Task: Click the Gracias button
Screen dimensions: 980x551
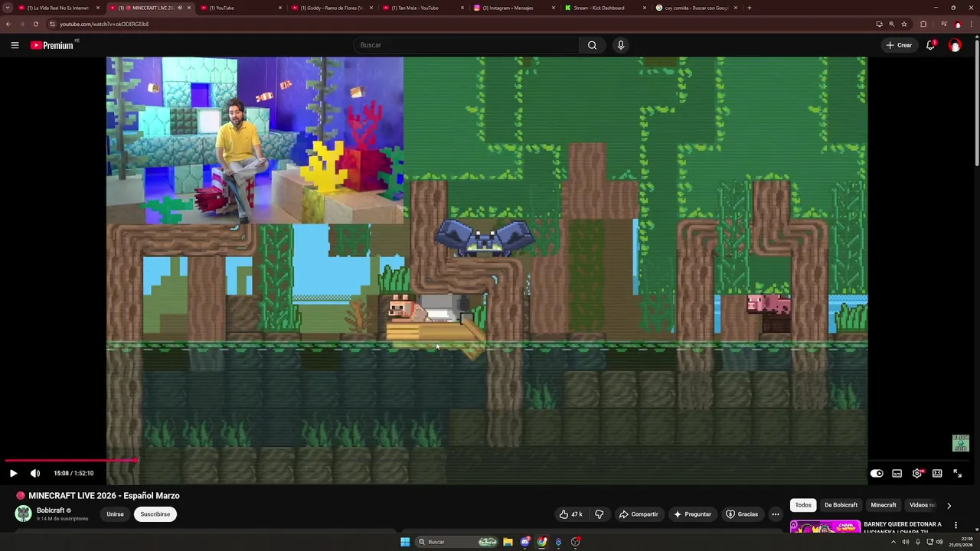Action: click(x=742, y=514)
